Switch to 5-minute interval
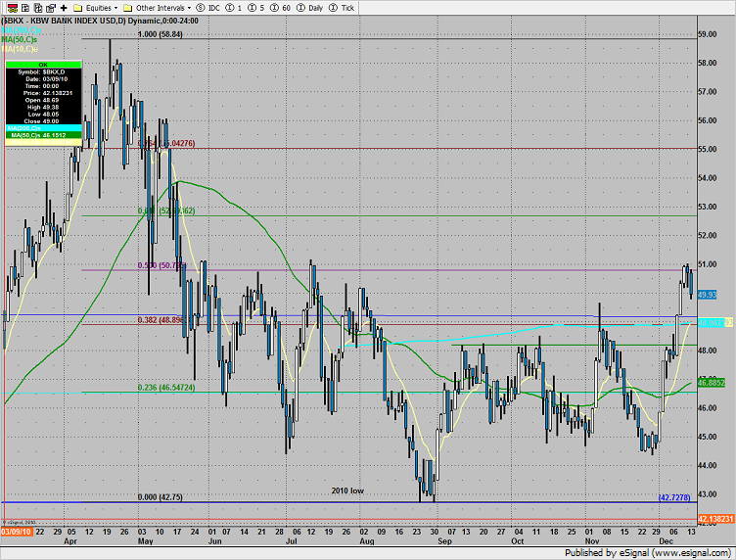 click(x=255, y=8)
